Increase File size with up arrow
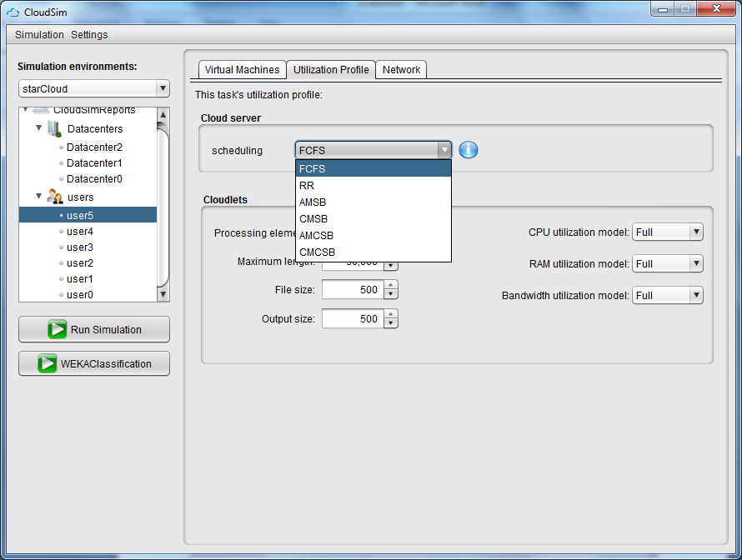The height and width of the screenshot is (560, 742). (390, 285)
